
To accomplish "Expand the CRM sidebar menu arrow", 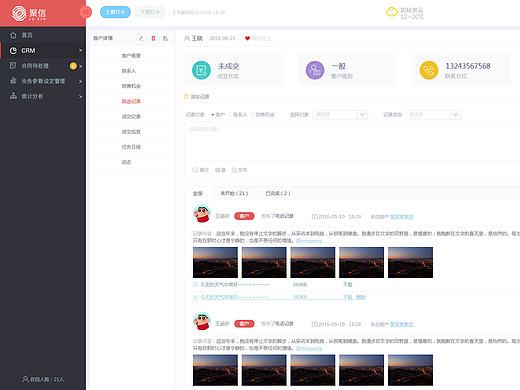I will pyautogui.click(x=80, y=50).
